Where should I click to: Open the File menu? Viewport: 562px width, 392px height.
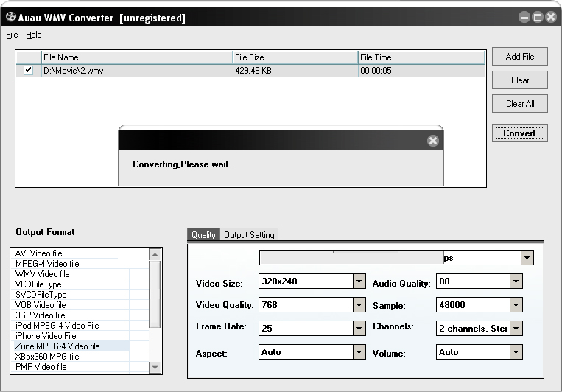pyautogui.click(x=12, y=35)
